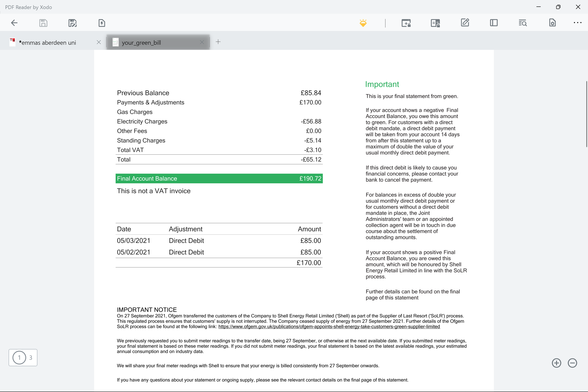Zoom in with the plus circle button
Image resolution: width=588 pixels, height=392 pixels.
556,363
